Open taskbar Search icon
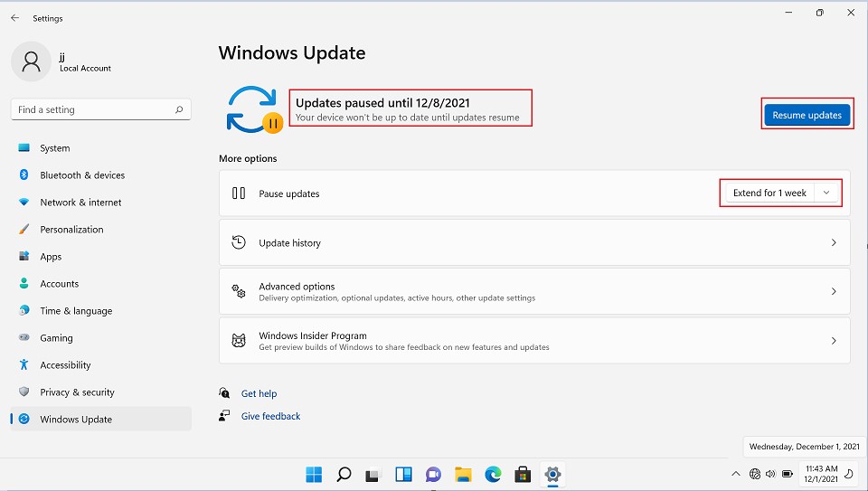 [344, 474]
